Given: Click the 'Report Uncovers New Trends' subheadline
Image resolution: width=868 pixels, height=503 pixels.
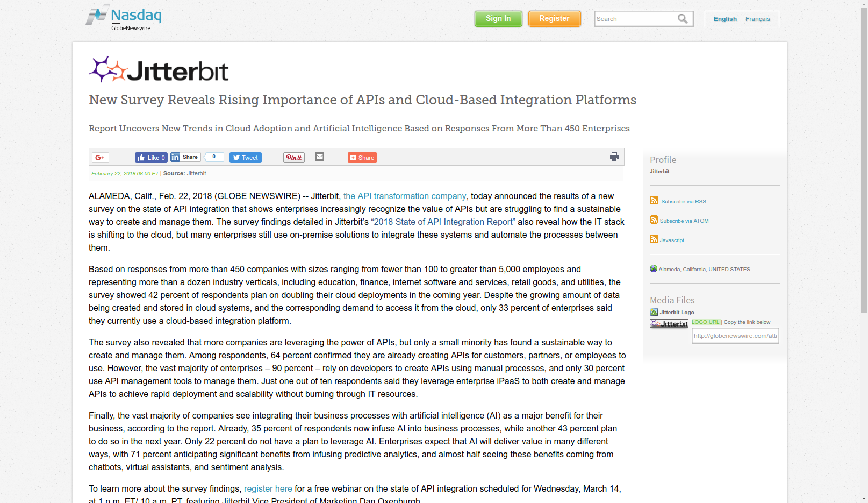Looking at the screenshot, I should [359, 129].
